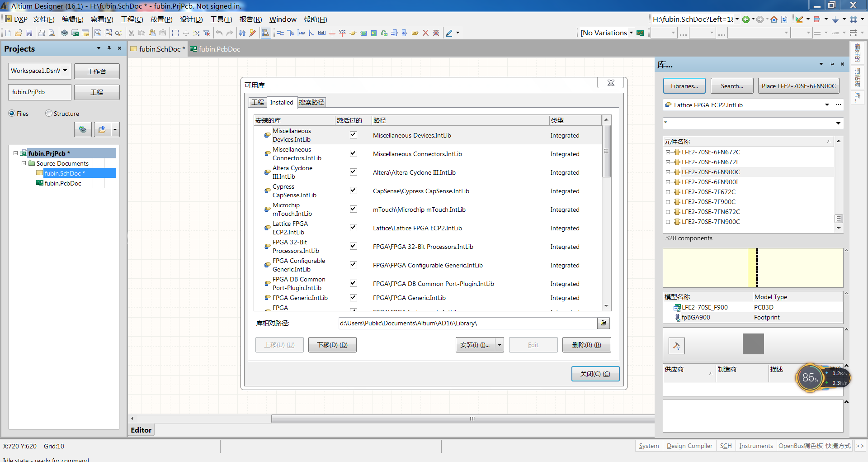
Task: Click the Libraries... button
Action: pyautogui.click(x=684, y=86)
